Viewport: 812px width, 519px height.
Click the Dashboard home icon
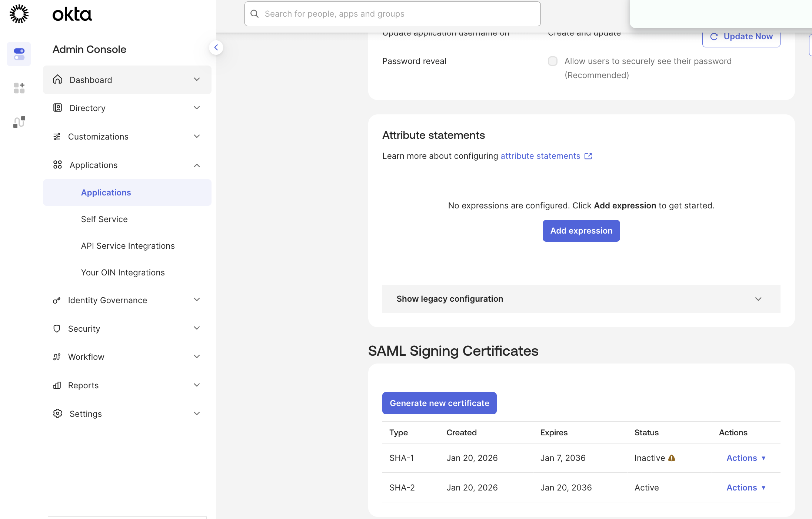tap(57, 79)
